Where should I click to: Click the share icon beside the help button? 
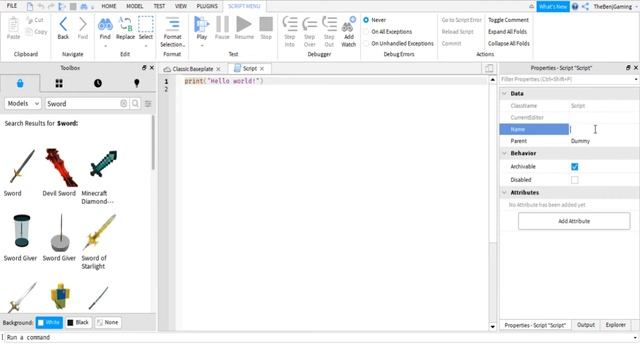585,7
